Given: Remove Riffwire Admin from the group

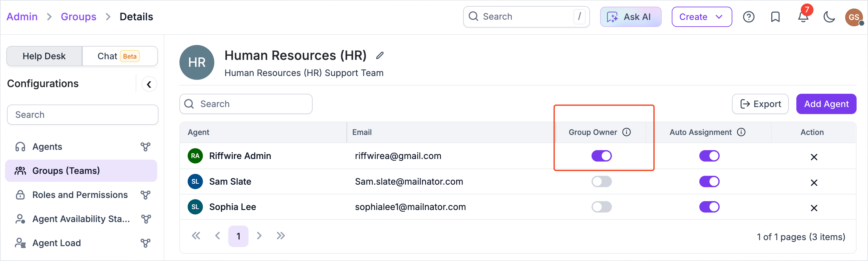Looking at the screenshot, I should pos(814,157).
